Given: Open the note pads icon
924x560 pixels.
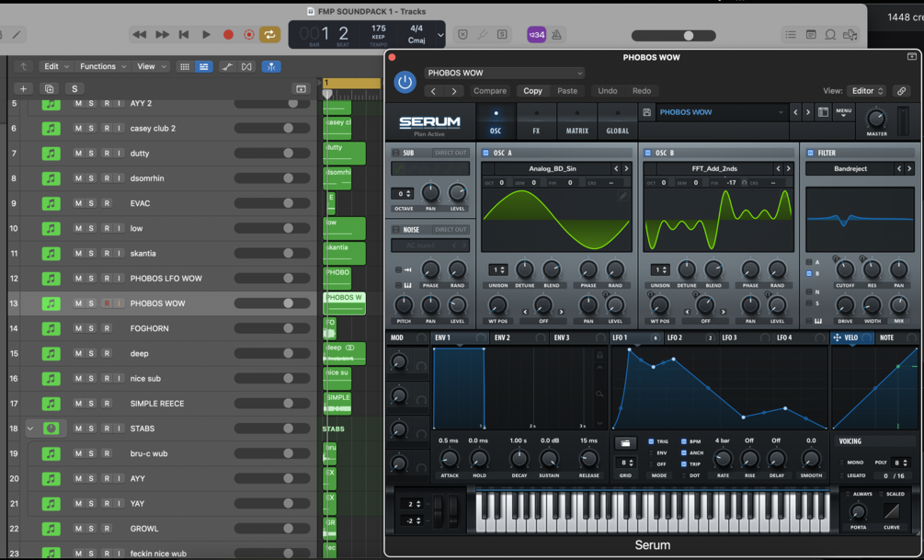Looking at the screenshot, I should [x=811, y=35].
